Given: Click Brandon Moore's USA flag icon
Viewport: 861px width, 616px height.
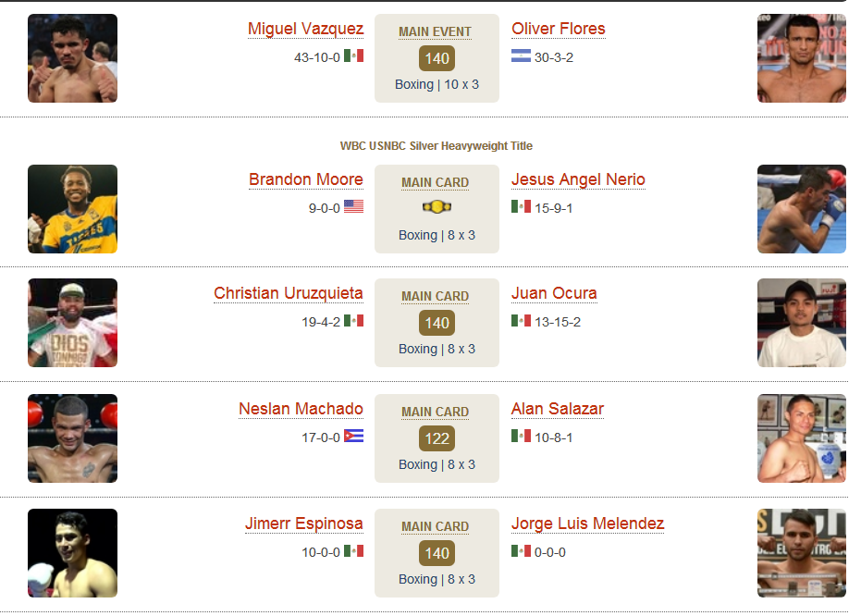Looking at the screenshot, I should [x=353, y=206].
